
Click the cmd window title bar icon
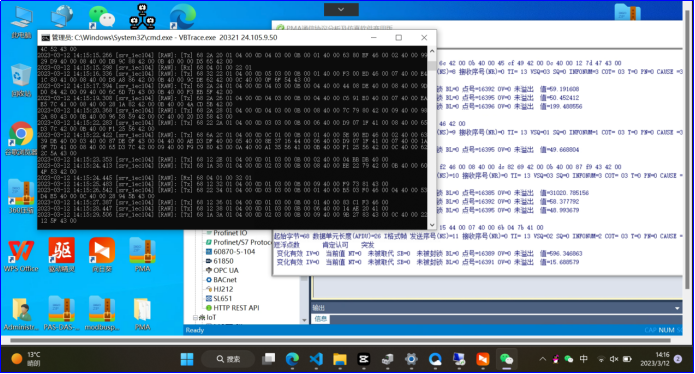45,38
